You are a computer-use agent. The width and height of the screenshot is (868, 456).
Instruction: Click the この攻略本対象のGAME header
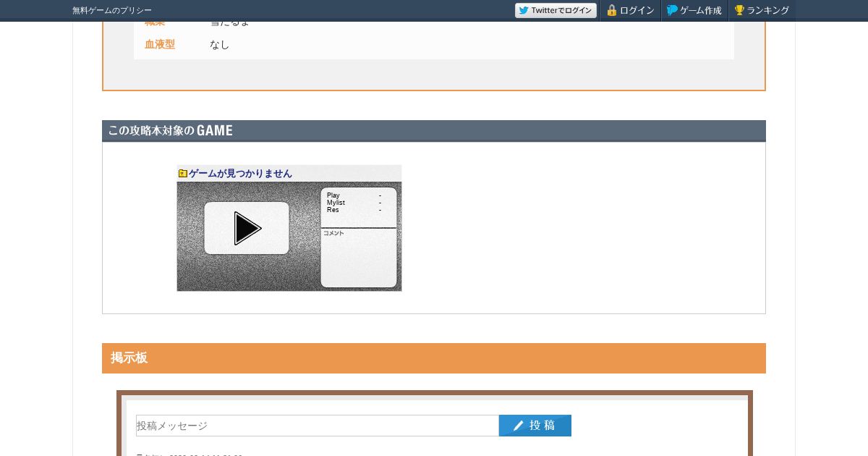(434, 131)
